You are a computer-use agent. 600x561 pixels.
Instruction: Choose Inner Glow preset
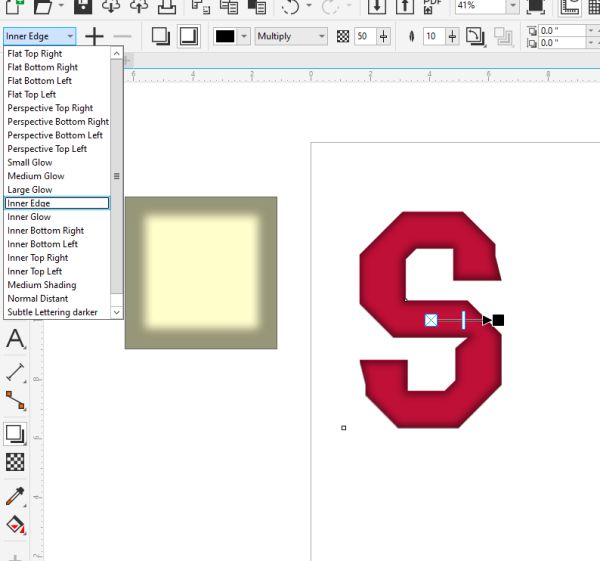pos(57,217)
